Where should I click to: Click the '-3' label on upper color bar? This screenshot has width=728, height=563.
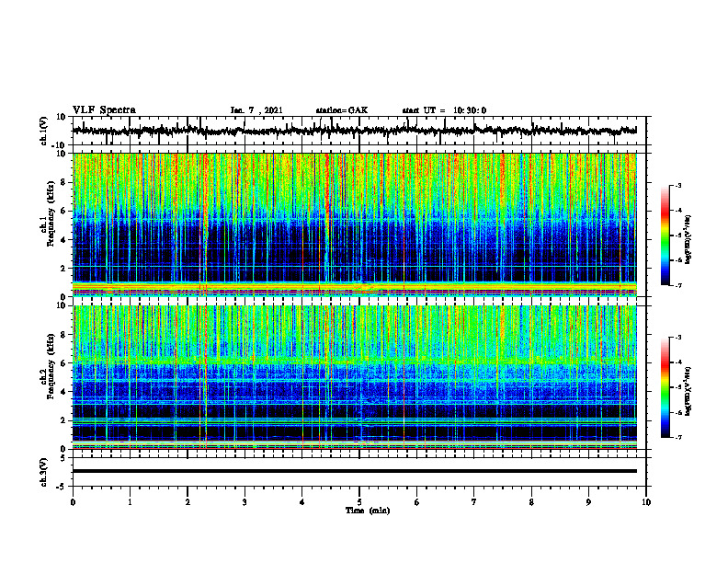coord(677,186)
